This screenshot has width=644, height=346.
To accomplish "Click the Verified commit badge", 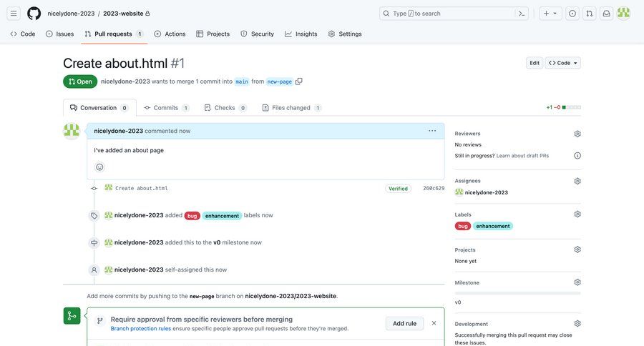I will coord(398,189).
